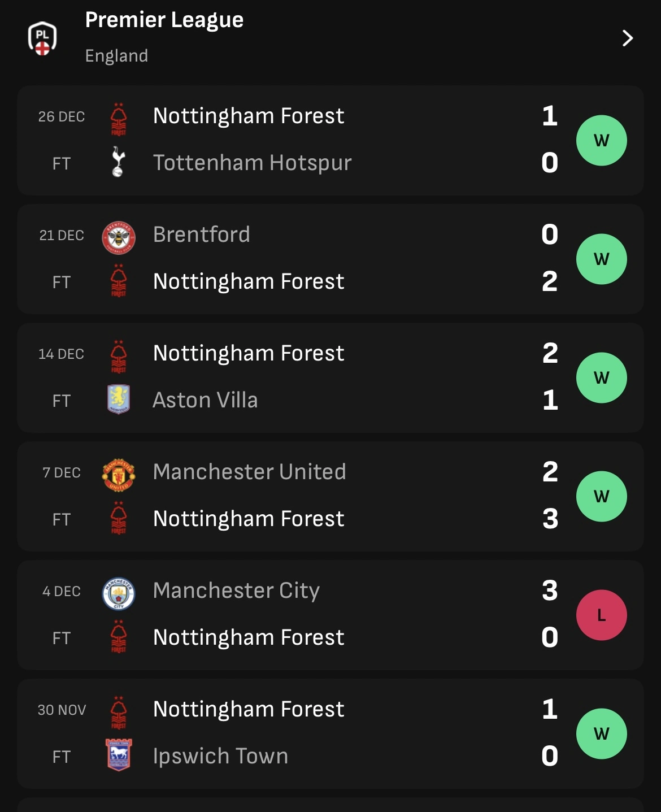The height and width of the screenshot is (812, 661).
Task: Open the Premier League header title
Action: [164, 20]
